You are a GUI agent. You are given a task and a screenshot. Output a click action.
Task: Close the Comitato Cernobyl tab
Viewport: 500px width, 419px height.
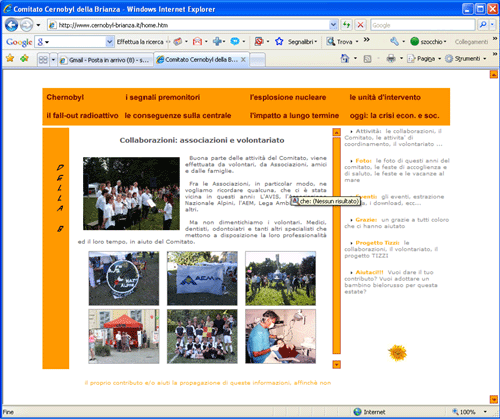(x=243, y=59)
